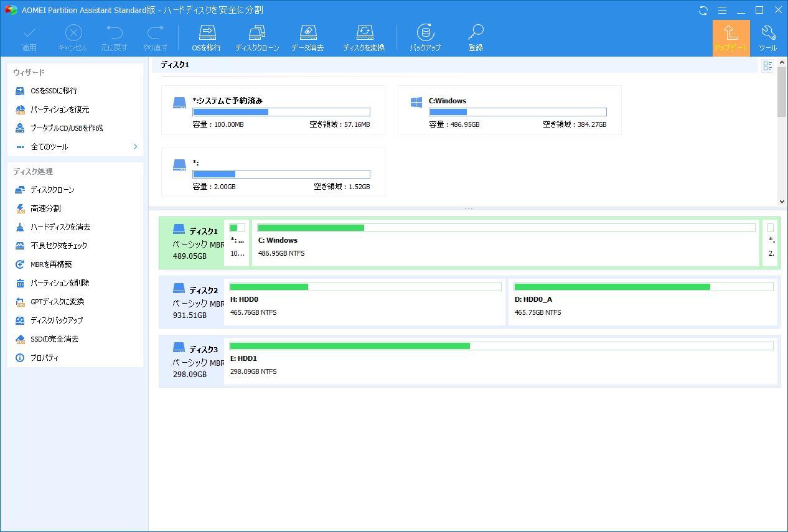Open the hamburger menu in title bar
This screenshot has height=532, width=788.
pyautogui.click(x=722, y=10)
